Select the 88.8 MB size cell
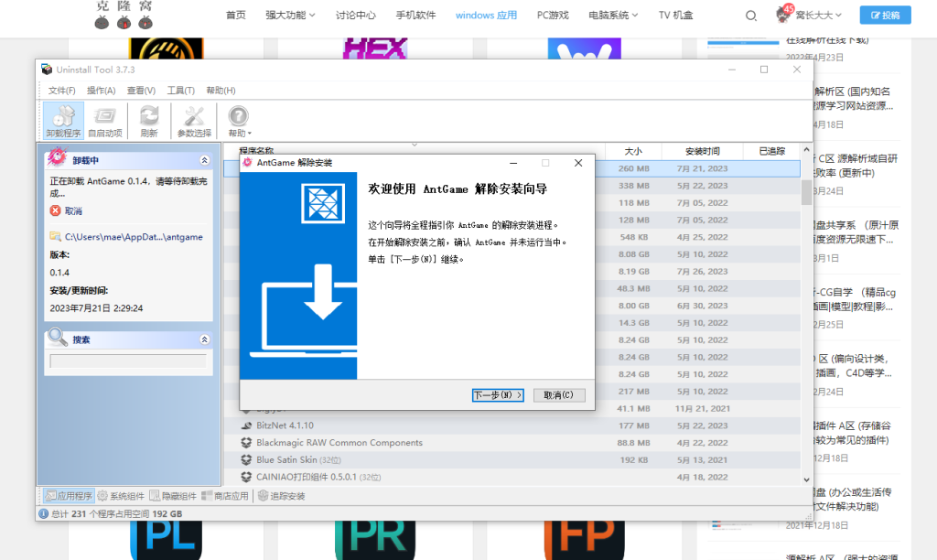 (x=633, y=443)
